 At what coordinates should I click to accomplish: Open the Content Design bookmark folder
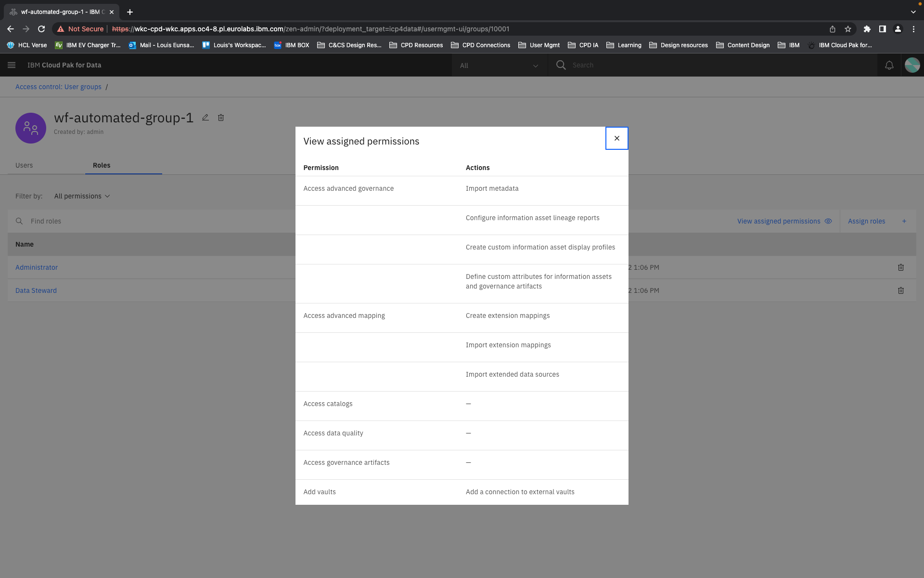743,45
